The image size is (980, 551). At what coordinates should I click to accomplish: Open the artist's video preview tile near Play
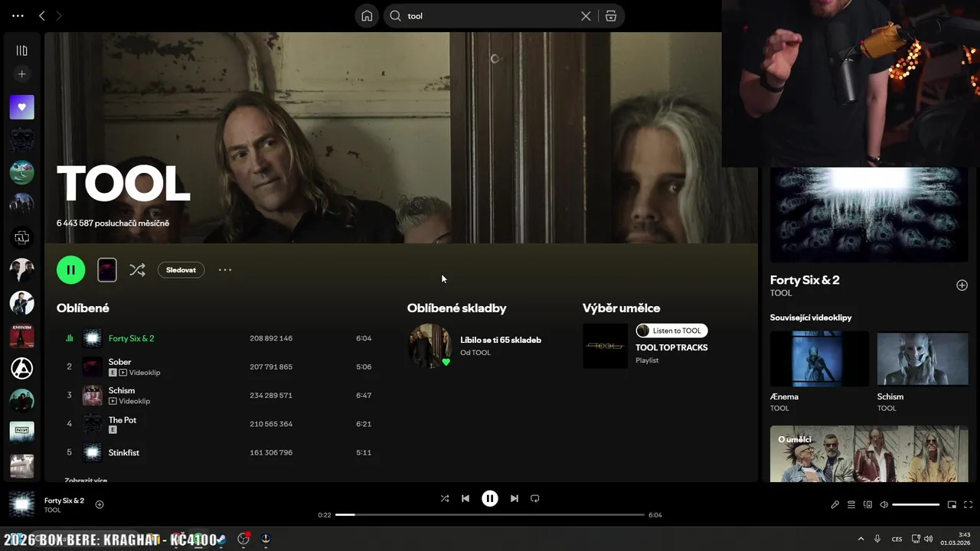pyautogui.click(x=107, y=269)
